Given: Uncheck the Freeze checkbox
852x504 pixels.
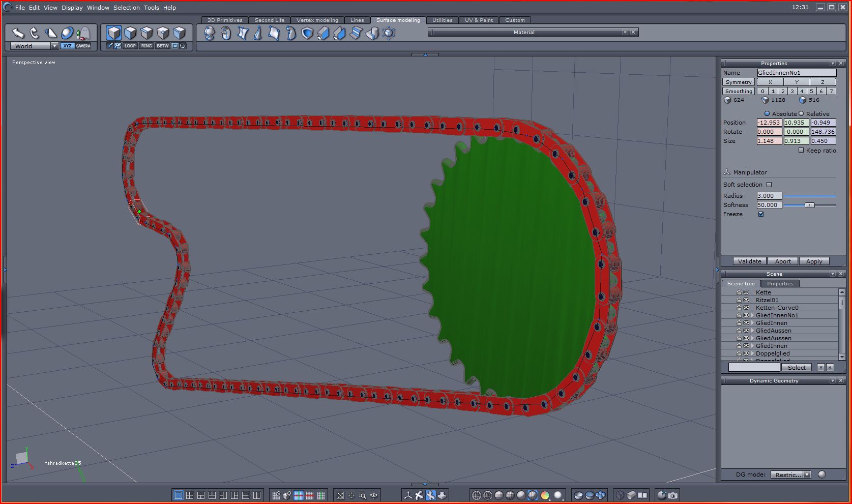Looking at the screenshot, I should point(761,214).
